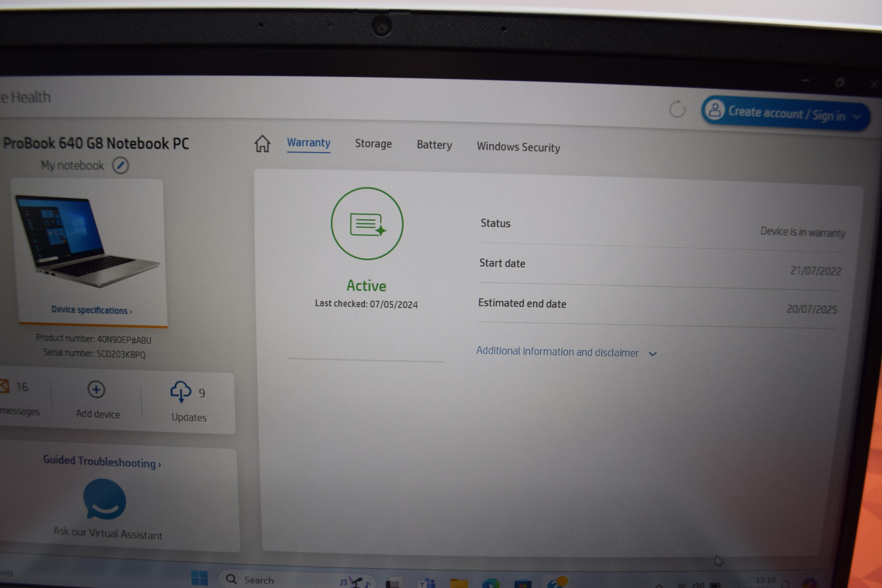Open File Explorer from the taskbar
This screenshot has height=588, width=882.
click(459, 583)
